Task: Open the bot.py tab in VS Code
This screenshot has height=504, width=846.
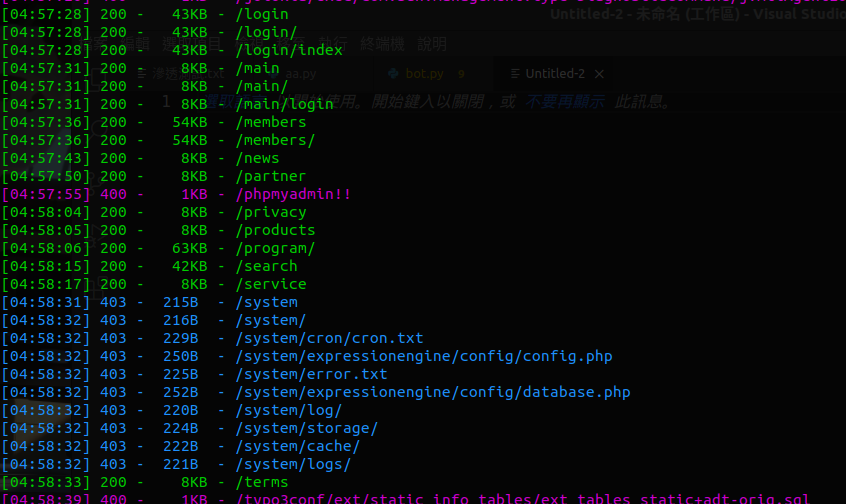Action: point(425,74)
